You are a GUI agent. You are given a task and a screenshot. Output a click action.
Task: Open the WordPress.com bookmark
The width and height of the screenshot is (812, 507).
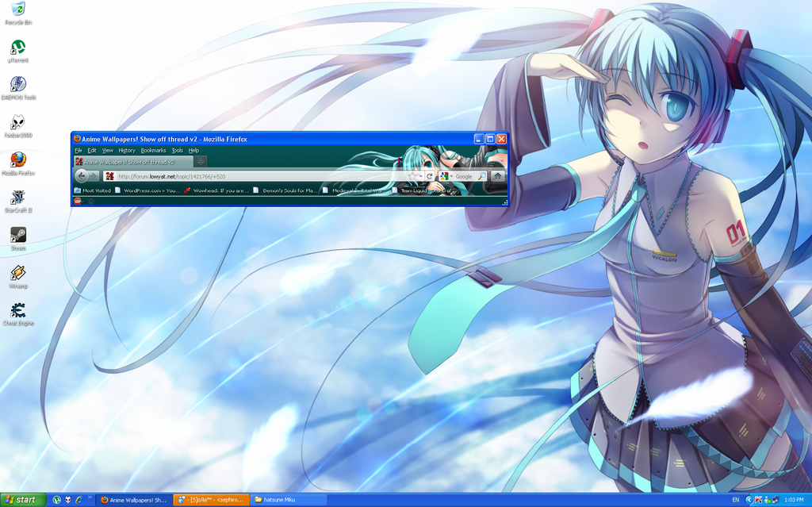[147, 190]
